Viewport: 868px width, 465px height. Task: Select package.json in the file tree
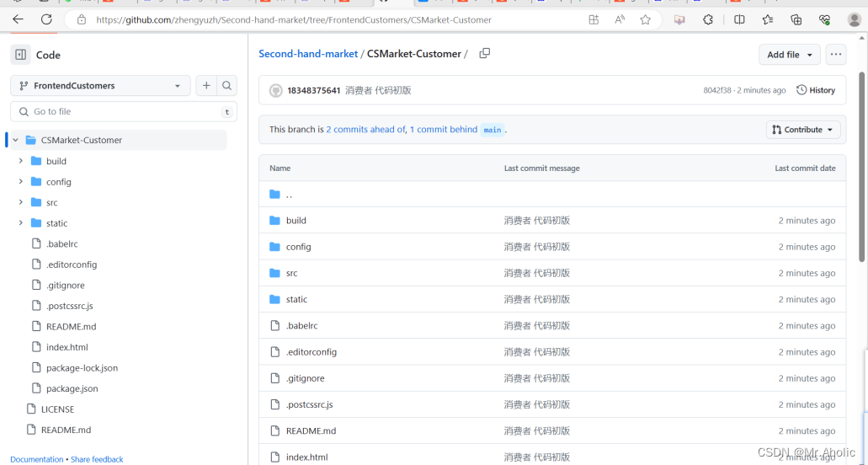pyautogui.click(x=72, y=388)
